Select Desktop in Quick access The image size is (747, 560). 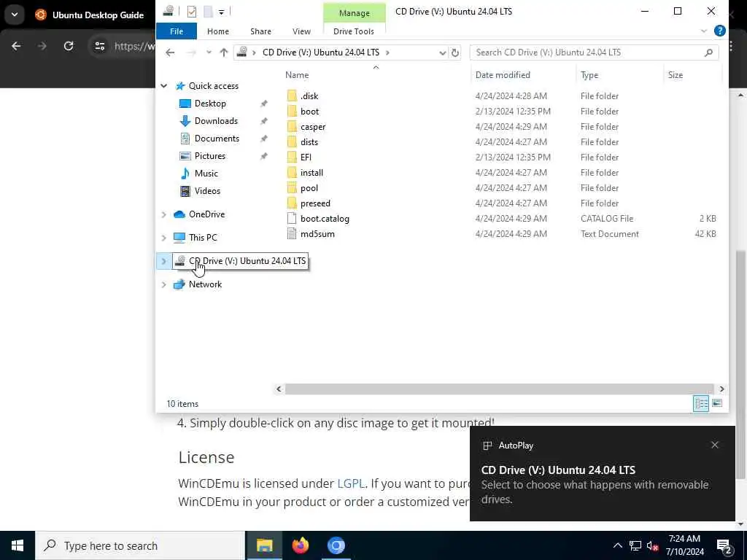point(210,104)
